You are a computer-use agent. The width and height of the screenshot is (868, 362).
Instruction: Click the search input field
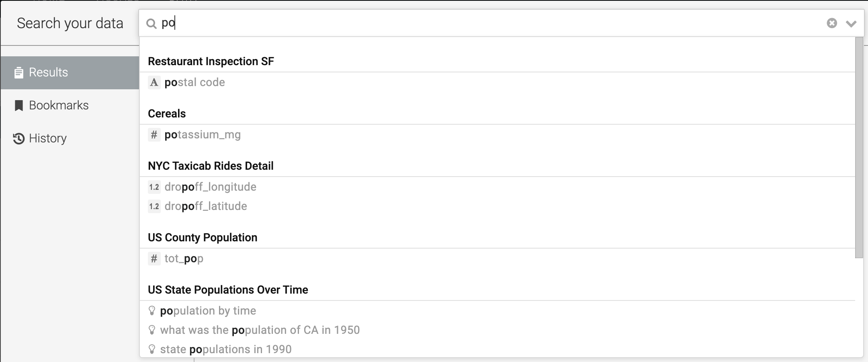pyautogui.click(x=482, y=23)
